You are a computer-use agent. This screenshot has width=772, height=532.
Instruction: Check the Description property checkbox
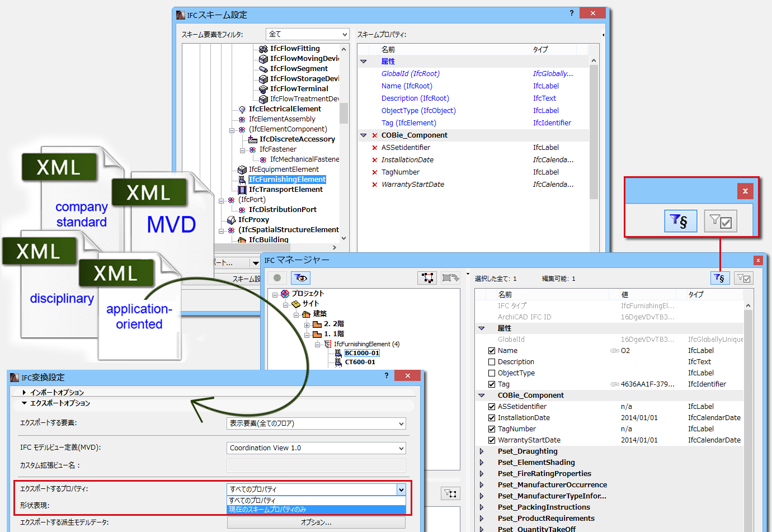(x=492, y=362)
